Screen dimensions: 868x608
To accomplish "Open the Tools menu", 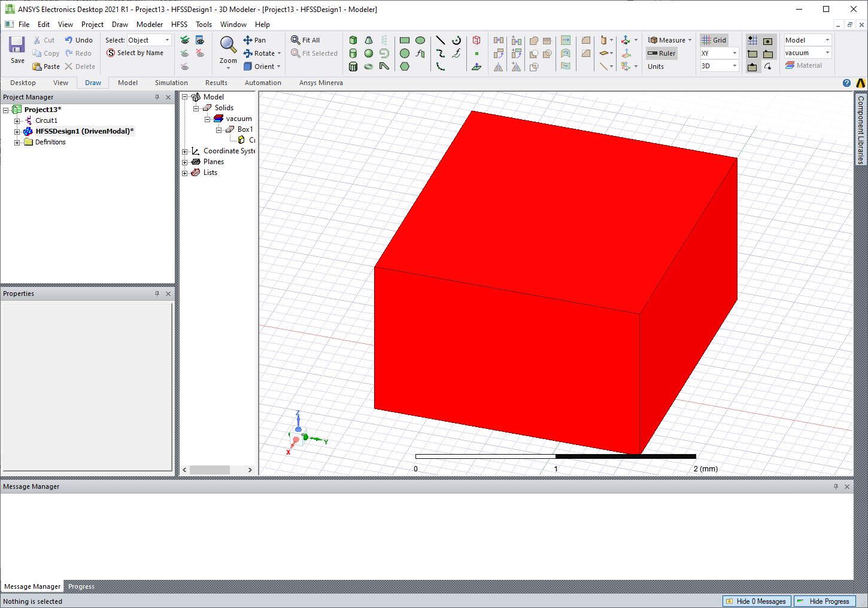I will click(204, 25).
